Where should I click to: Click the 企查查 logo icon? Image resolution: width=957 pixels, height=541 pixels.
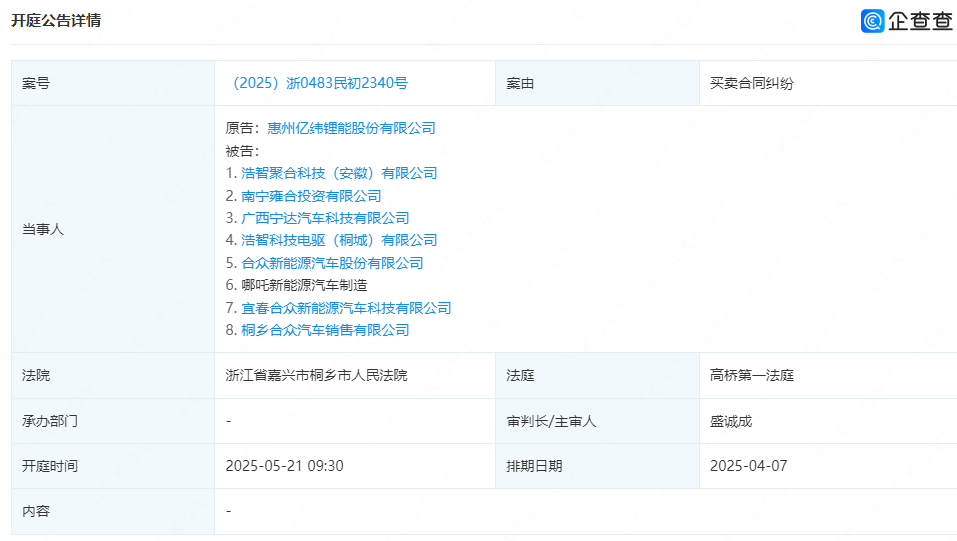(872, 21)
